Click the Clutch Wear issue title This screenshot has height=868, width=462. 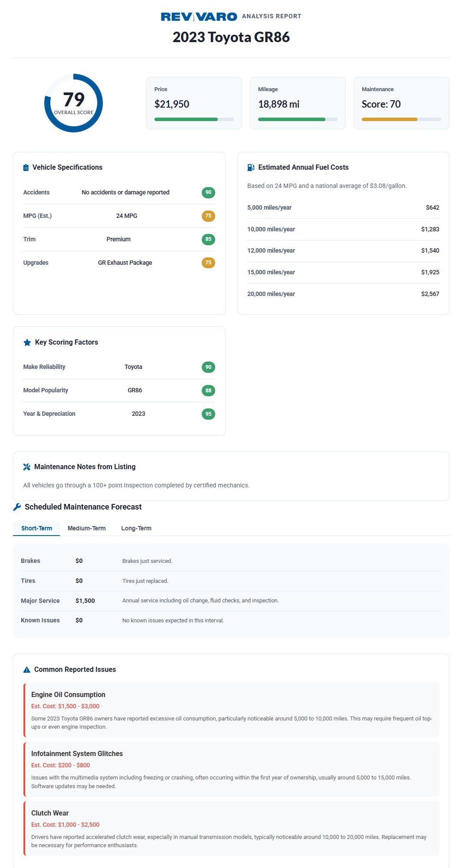(x=50, y=813)
